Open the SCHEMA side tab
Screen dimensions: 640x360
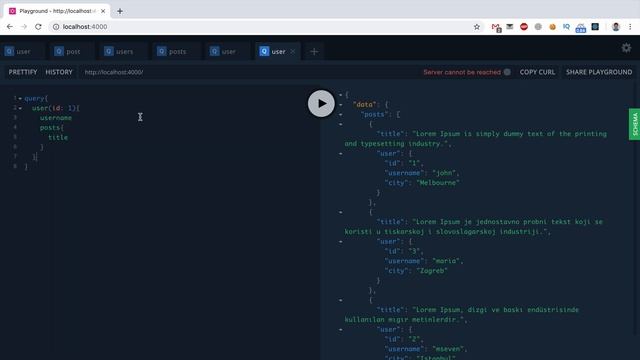634,124
